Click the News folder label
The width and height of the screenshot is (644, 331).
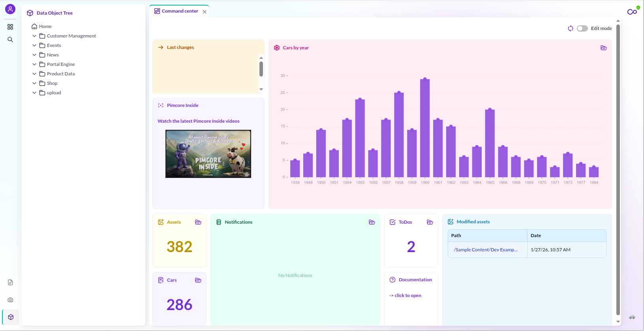[x=53, y=55]
